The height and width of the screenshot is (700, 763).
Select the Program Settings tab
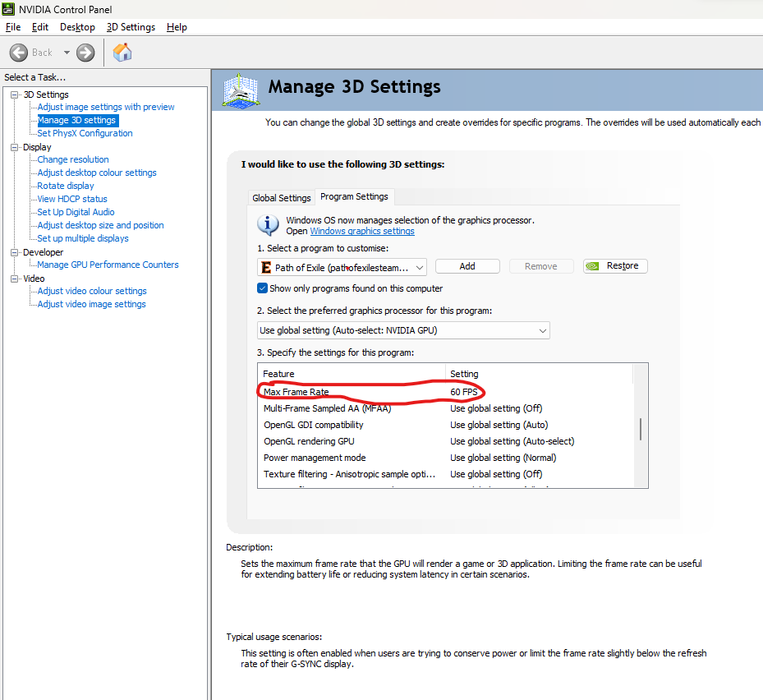click(354, 196)
